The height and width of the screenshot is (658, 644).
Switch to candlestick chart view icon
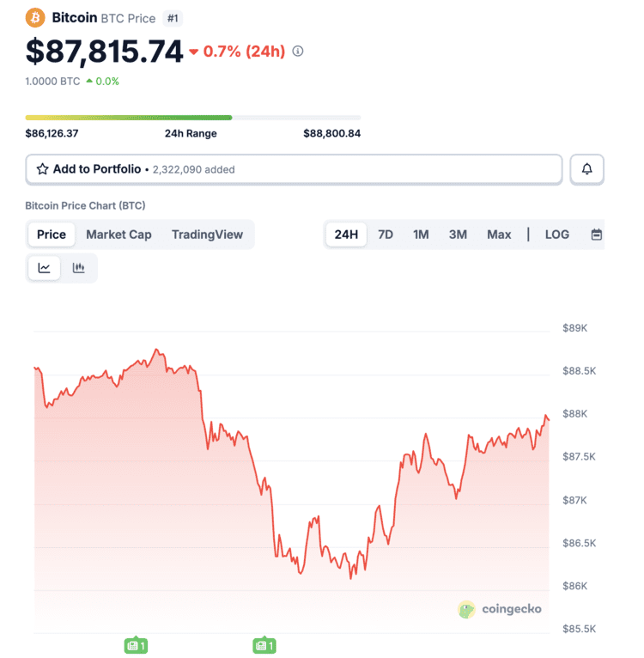tap(79, 268)
